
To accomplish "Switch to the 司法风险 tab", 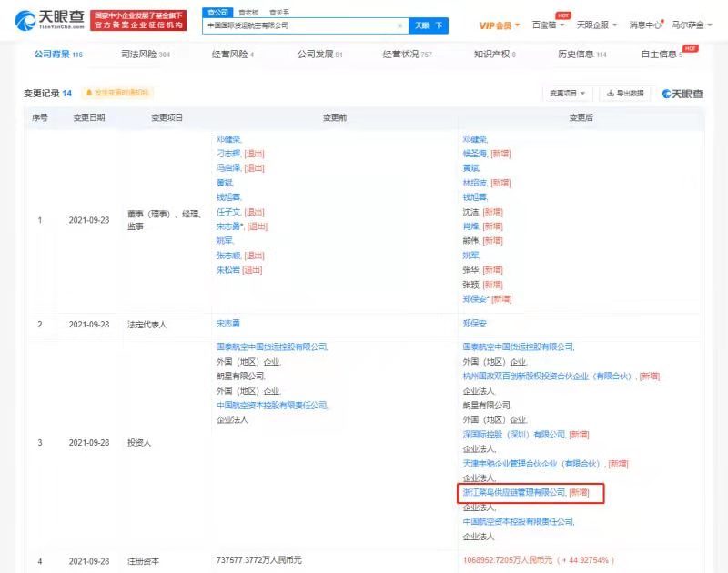I will 145,55.
